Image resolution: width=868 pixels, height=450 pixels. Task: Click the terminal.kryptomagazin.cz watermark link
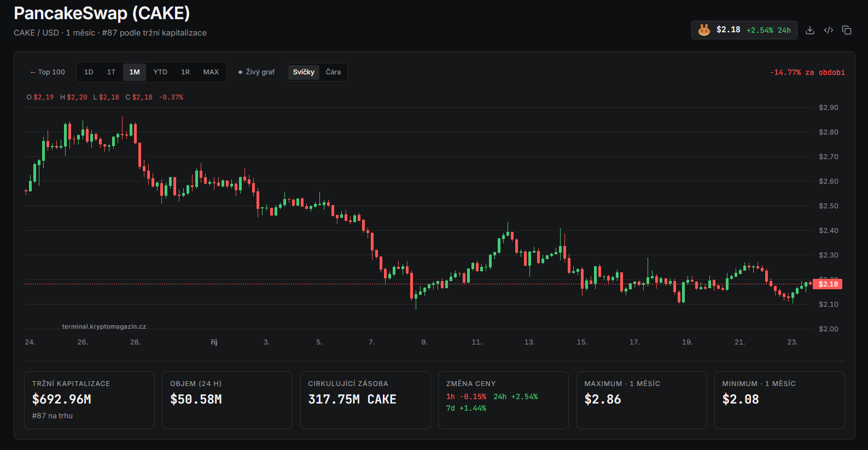click(x=104, y=326)
